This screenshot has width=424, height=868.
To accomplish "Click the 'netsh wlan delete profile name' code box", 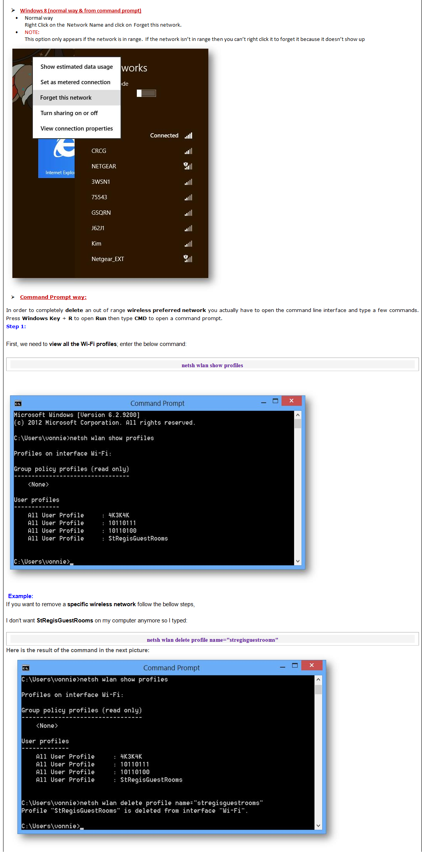I will (x=212, y=639).
